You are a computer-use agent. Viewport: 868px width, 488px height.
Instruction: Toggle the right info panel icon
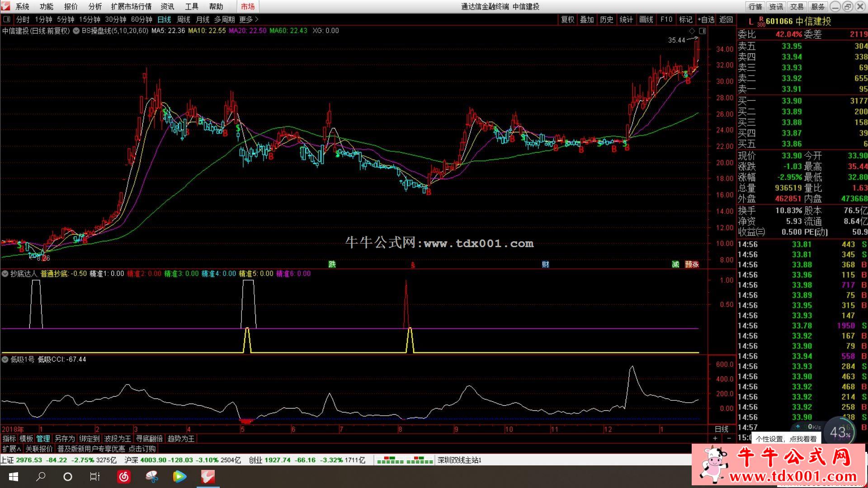pos(702,31)
